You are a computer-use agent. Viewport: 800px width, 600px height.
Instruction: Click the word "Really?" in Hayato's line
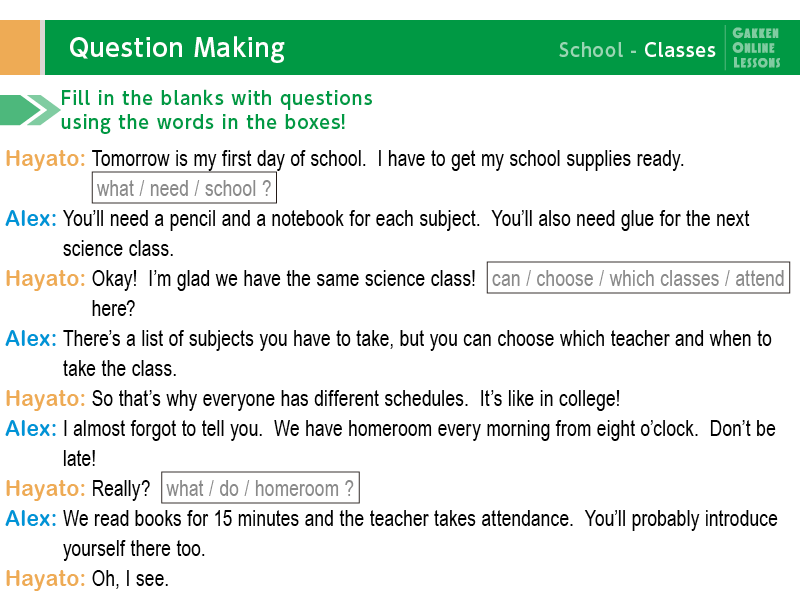tap(121, 488)
